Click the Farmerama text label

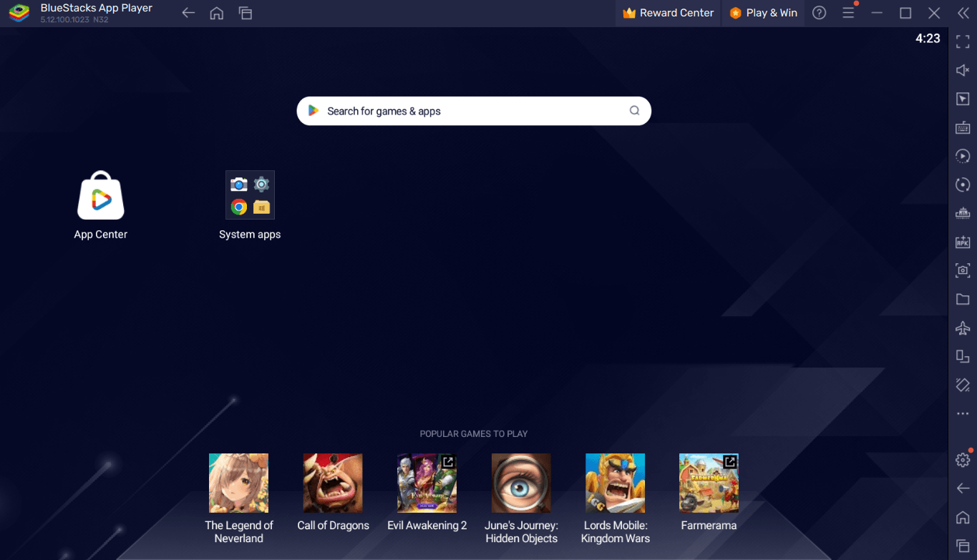coord(709,526)
